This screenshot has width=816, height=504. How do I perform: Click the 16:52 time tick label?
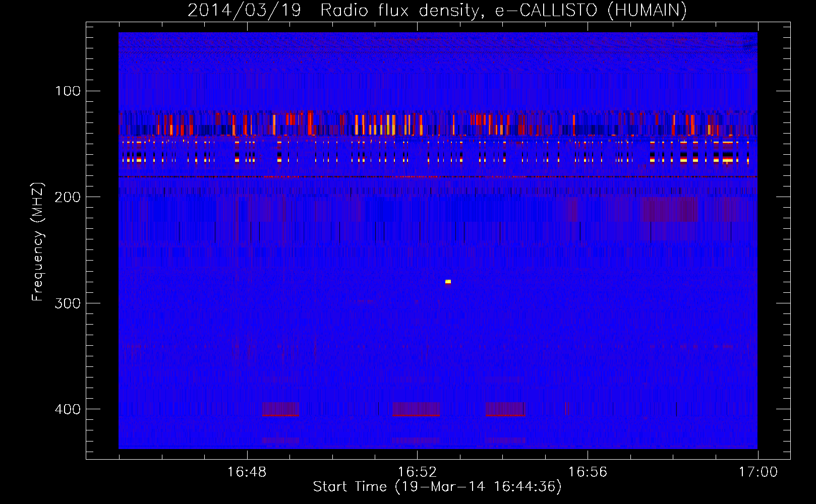pos(417,472)
